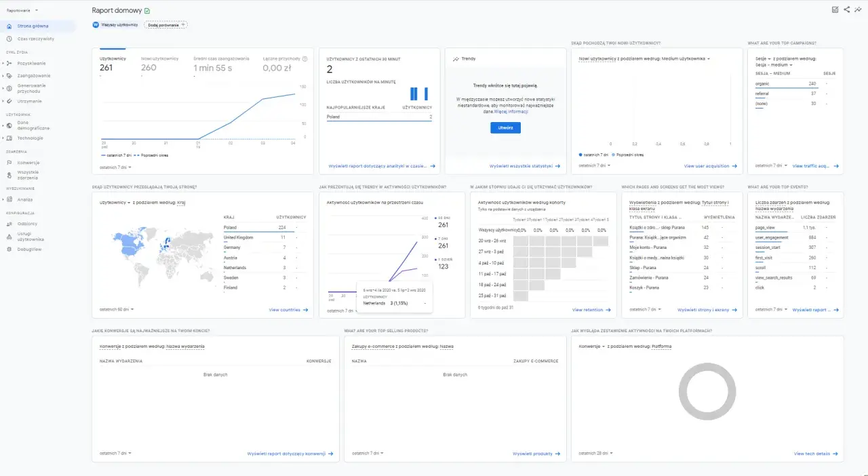Select Średni czas zaangażowania metric tab

221,64
